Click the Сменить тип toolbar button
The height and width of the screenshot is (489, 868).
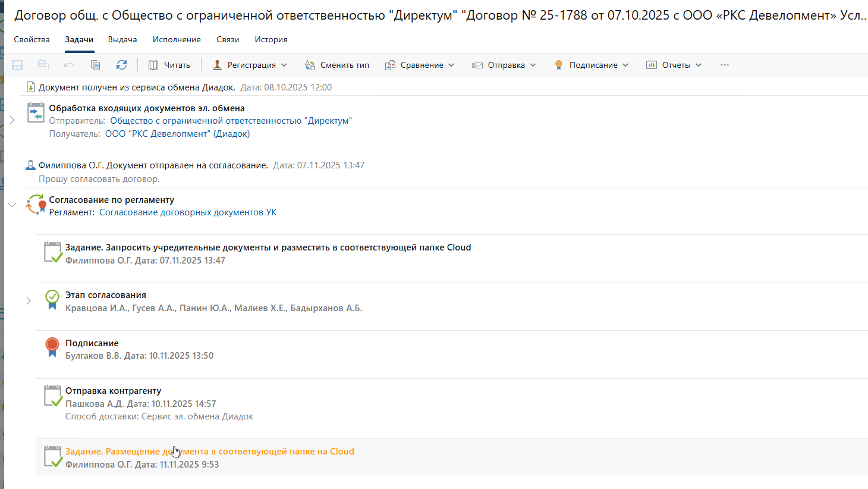point(337,65)
